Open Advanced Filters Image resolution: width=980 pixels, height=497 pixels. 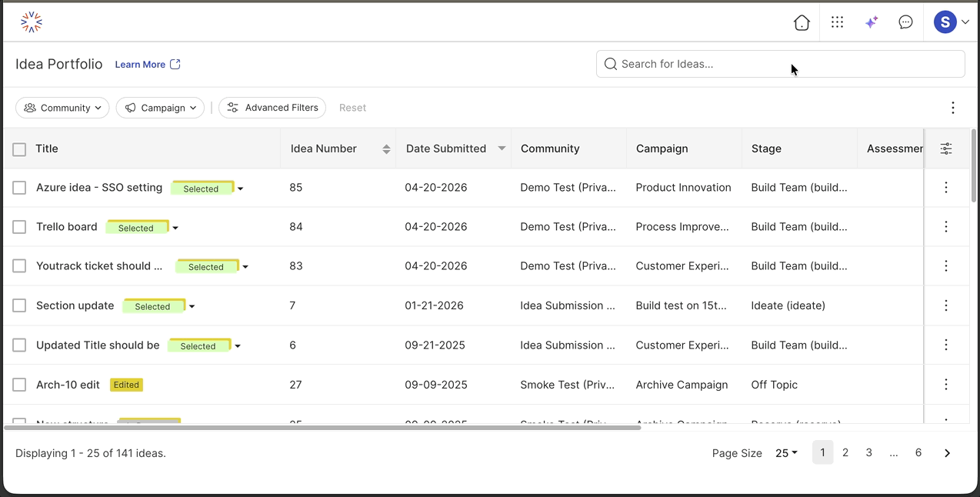(272, 108)
